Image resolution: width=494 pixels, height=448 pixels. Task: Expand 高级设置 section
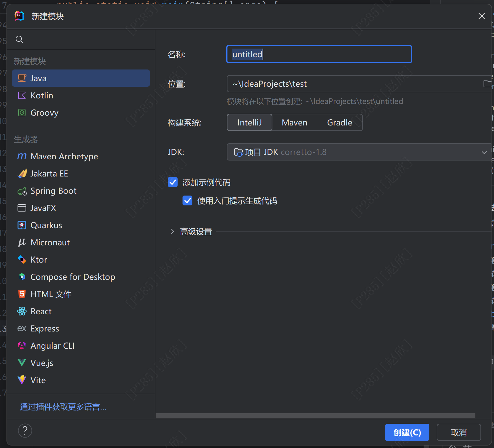[172, 231]
